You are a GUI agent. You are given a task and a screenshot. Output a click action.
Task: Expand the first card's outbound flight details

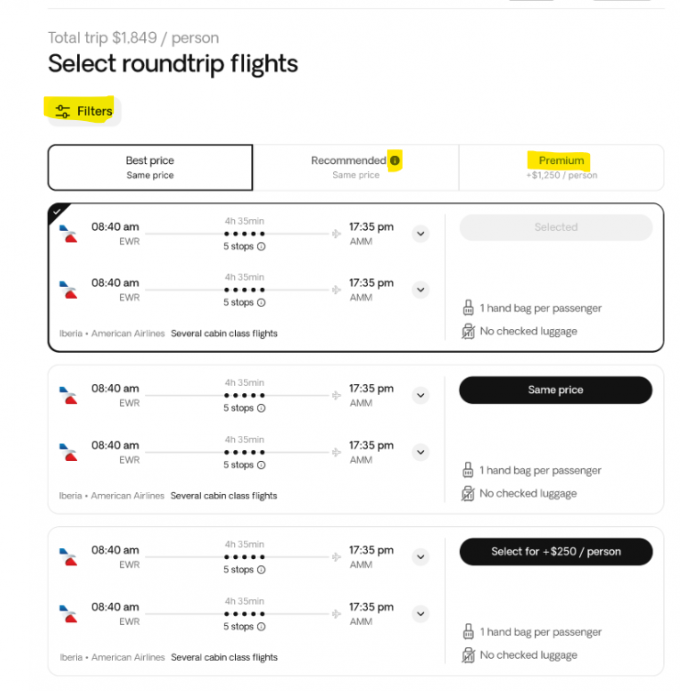(421, 234)
